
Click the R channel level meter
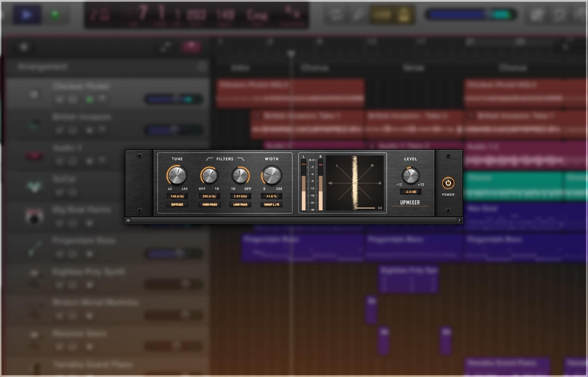[320, 185]
